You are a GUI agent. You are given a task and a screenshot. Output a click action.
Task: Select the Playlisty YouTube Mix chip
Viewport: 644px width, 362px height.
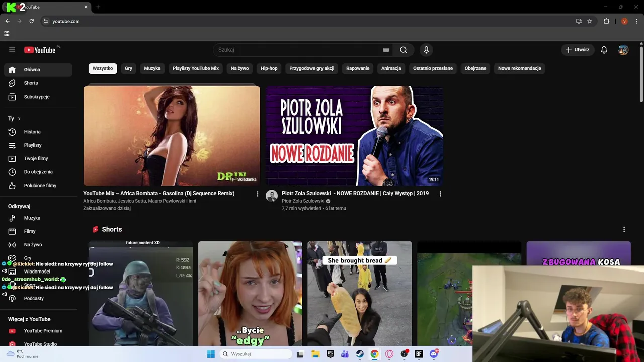point(196,68)
